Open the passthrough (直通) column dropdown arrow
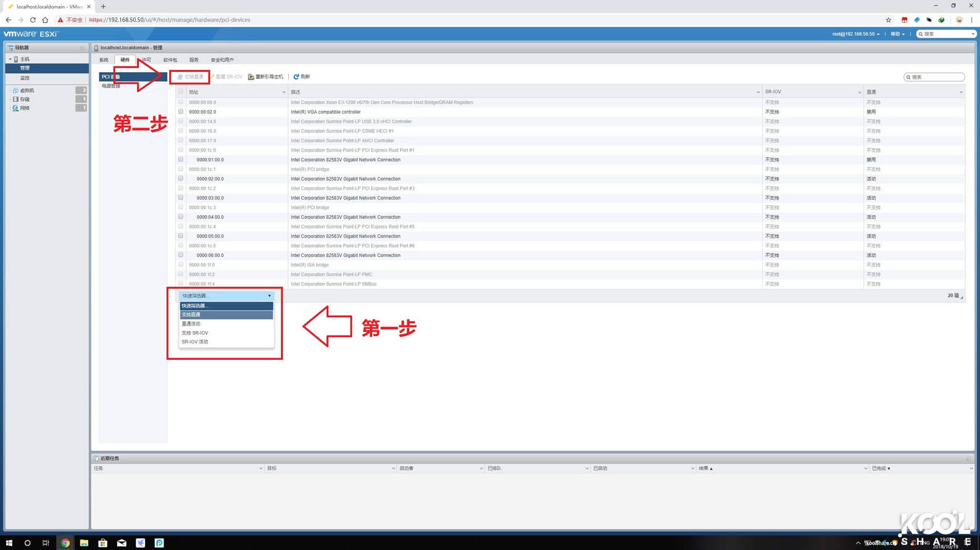Screen dimensions: 980x550 point(961,92)
